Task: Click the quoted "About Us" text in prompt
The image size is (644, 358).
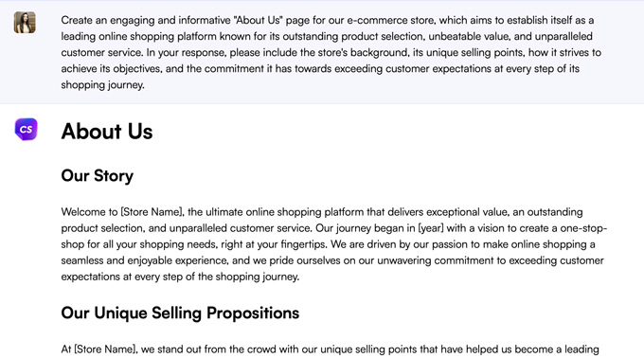Action: (x=259, y=20)
